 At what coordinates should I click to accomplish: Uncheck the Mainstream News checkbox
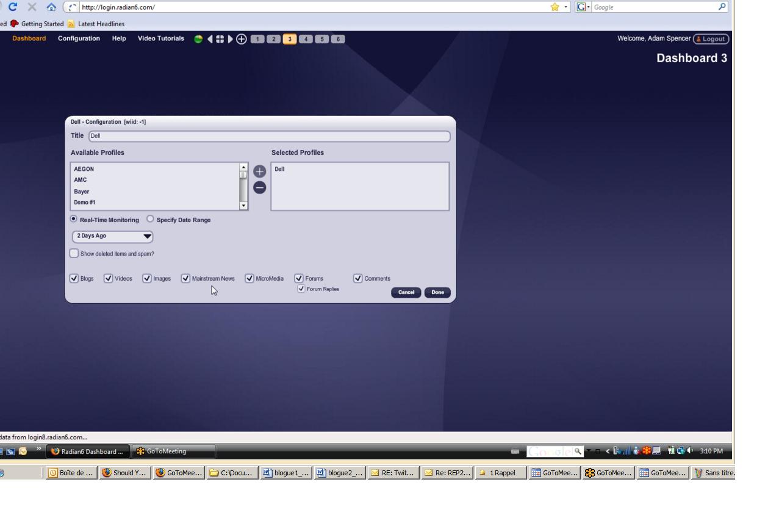pos(185,278)
